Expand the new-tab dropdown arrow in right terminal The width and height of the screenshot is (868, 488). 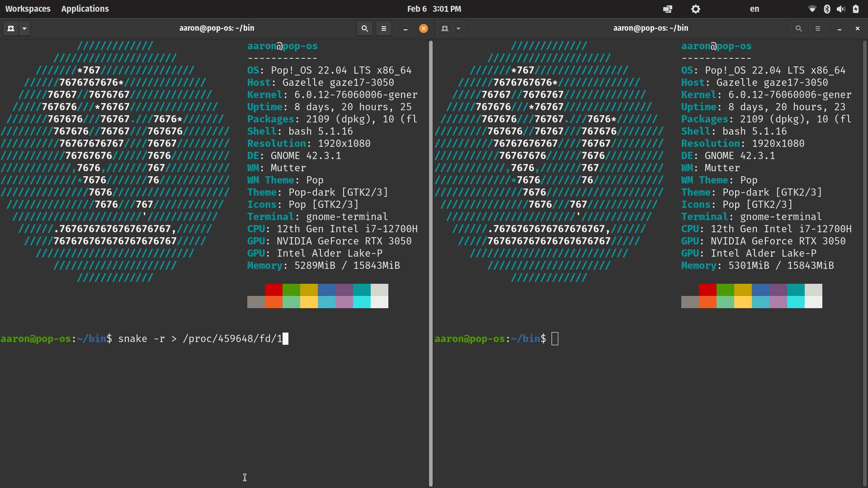pos(458,28)
